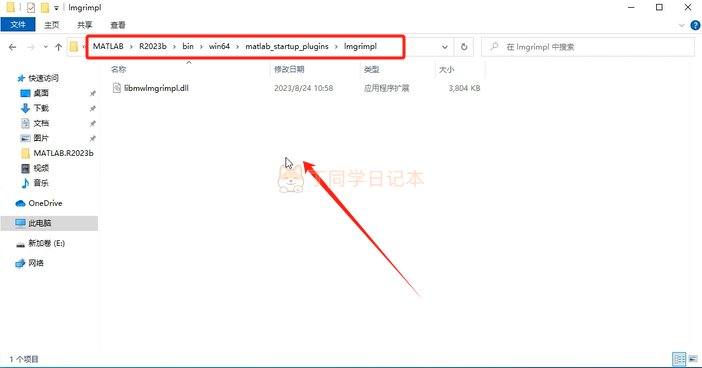Click the win64 breadcrumb segment
The width and height of the screenshot is (702, 368).
point(219,46)
